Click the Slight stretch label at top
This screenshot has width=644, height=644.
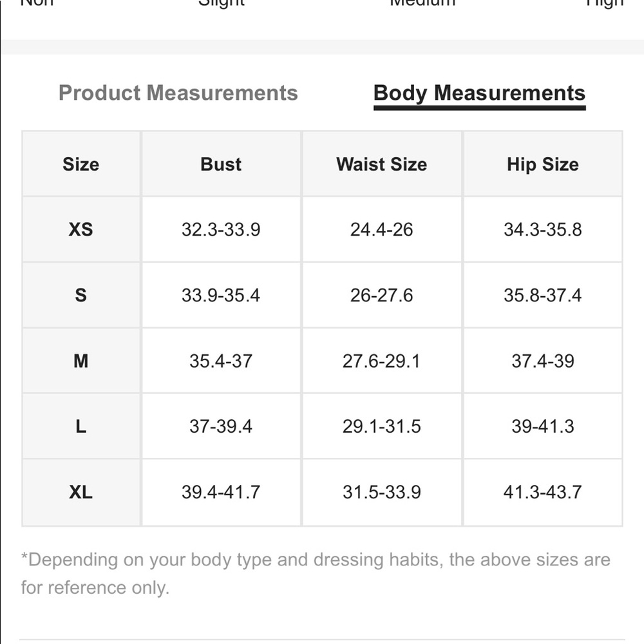pos(222,4)
